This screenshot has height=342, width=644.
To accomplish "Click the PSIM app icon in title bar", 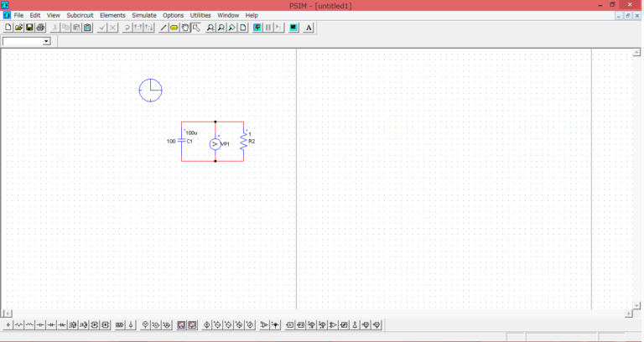I will pyautogui.click(x=5, y=5).
